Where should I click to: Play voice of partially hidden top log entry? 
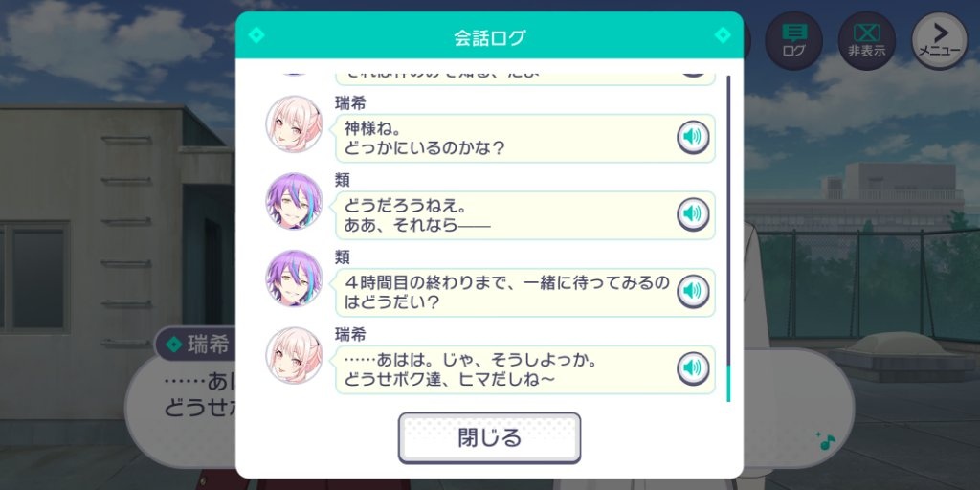pos(693,71)
